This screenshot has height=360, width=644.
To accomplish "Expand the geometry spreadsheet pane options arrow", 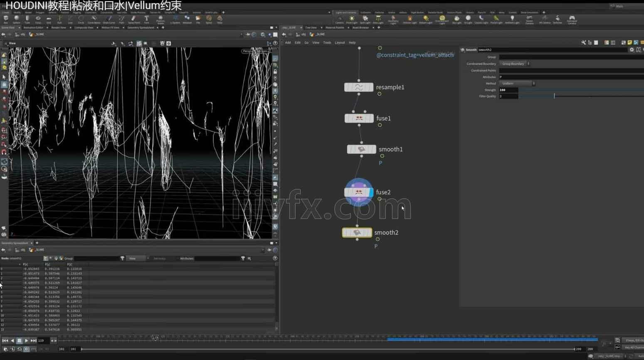I will point(276,243).
